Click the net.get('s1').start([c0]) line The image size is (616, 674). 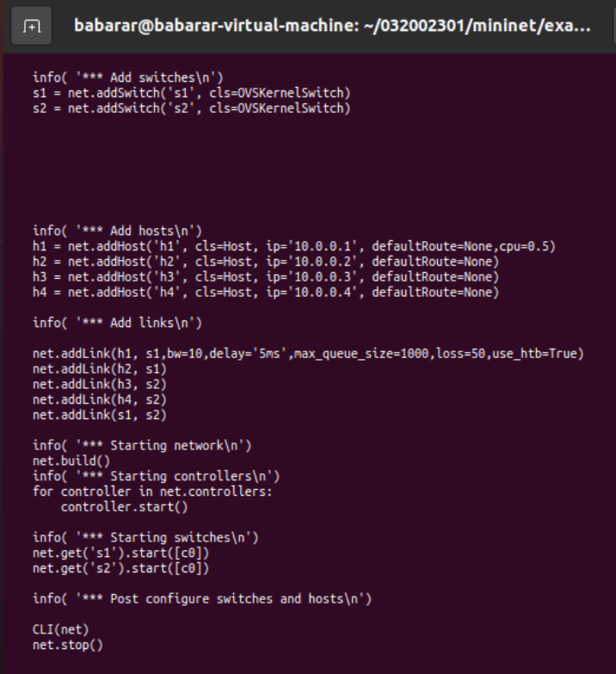[120, 553]
